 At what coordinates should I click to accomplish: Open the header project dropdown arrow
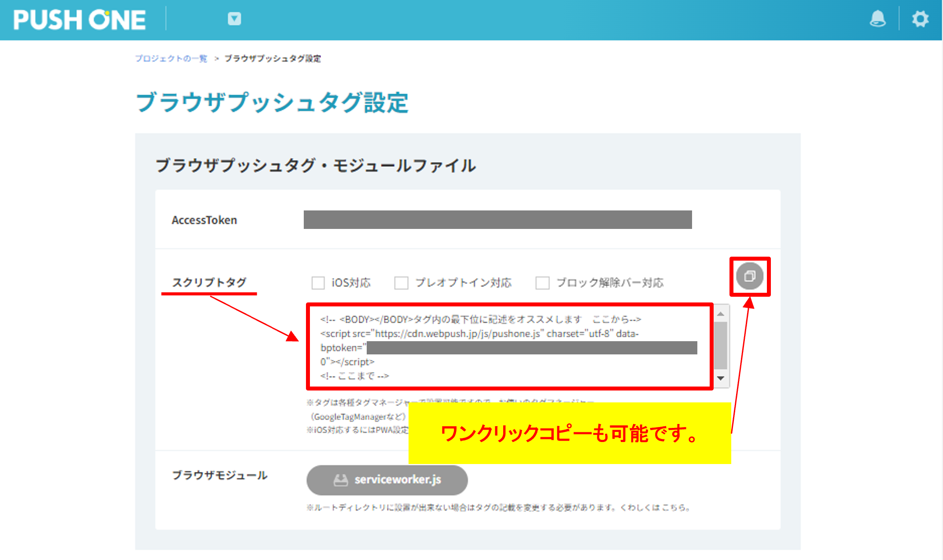point(234,19)
